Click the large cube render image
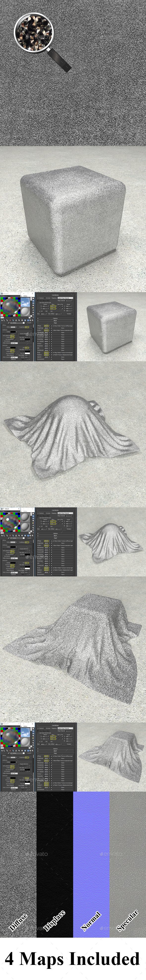This screenshot has width=146, height=980. 73,219
